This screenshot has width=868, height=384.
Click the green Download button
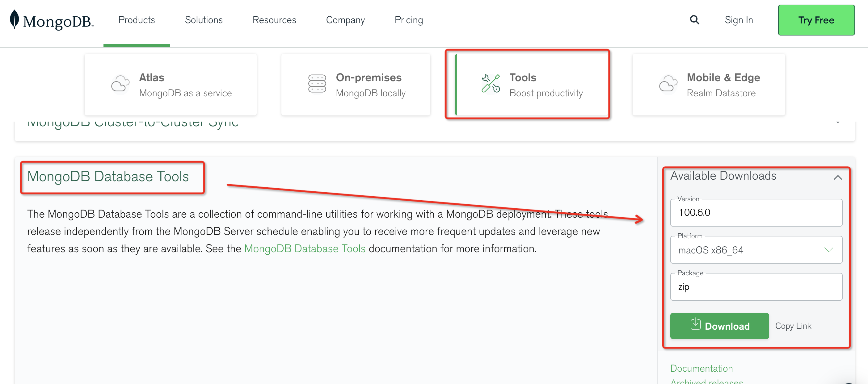point(719,326)
